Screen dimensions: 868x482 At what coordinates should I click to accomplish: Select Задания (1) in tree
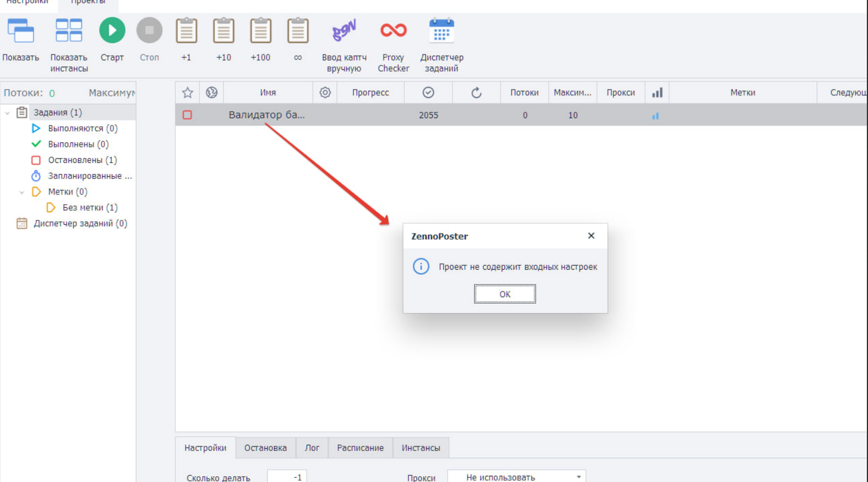[57, 112]
